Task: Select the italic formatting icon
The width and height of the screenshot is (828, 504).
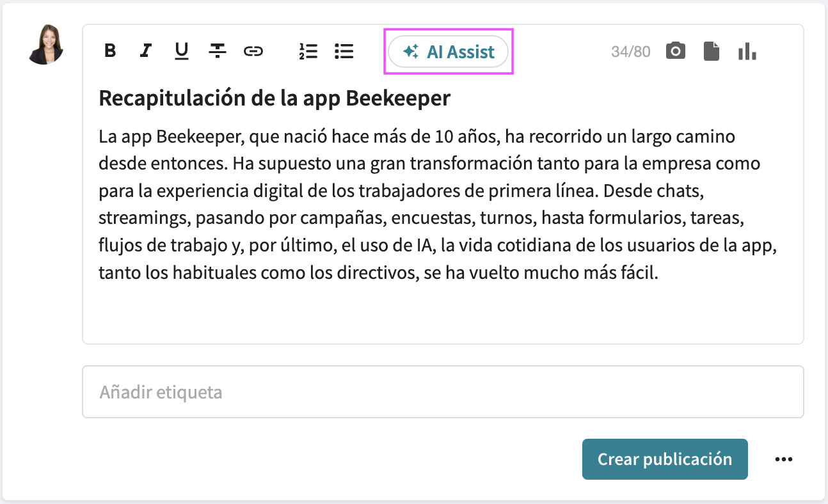Action: [145, 51]
